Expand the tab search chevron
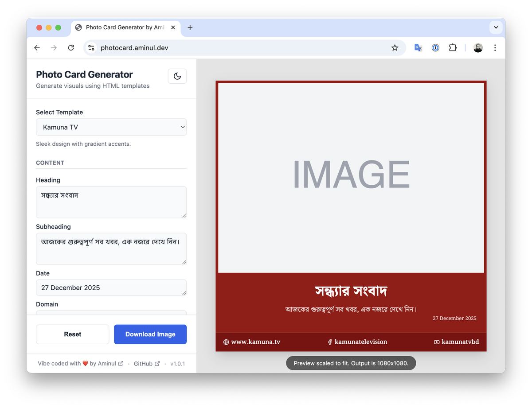Viewport: 532px width, 408px height. pos(496,27)
